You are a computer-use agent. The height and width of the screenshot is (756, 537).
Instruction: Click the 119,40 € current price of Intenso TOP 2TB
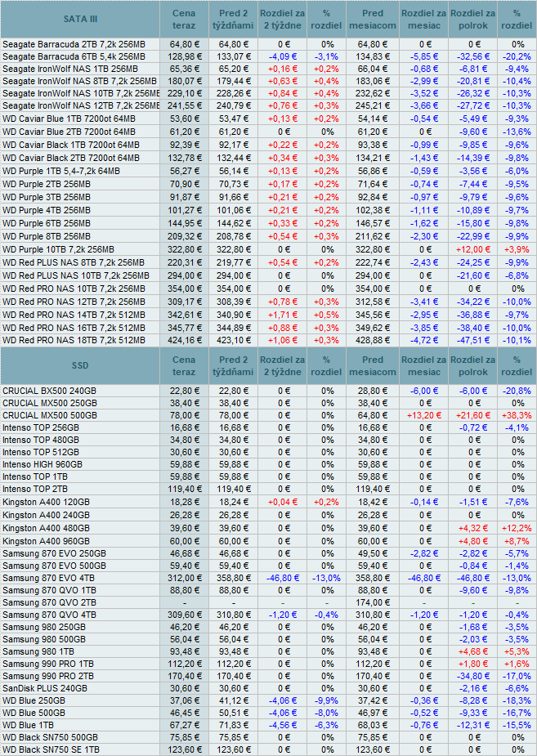[184, 489]
